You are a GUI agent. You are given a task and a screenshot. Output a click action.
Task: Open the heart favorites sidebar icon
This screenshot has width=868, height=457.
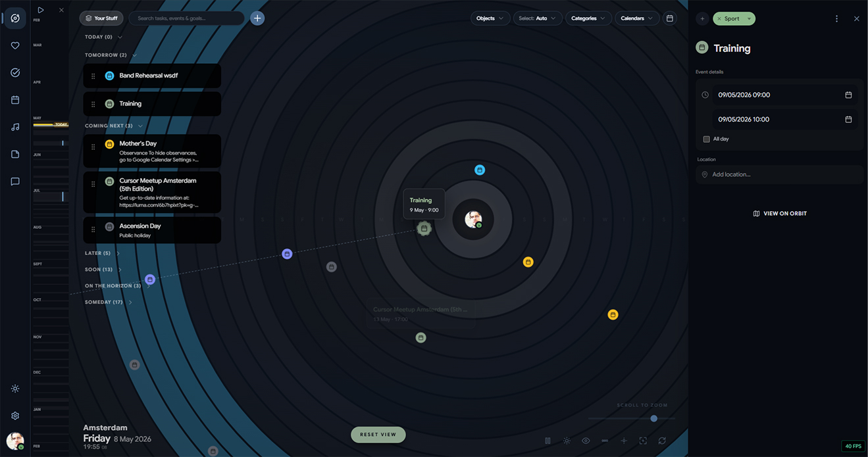click(15, 46)
